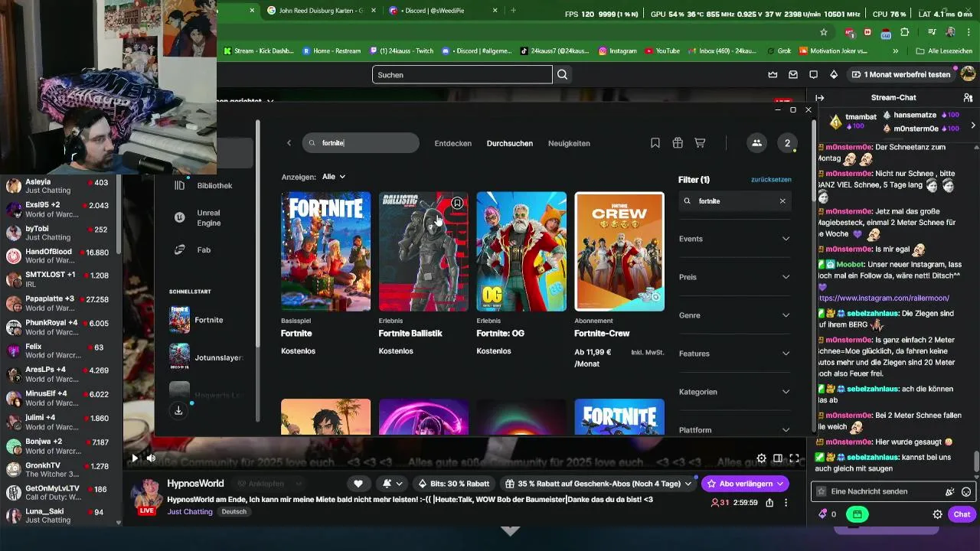The image size is (980, 551).
Task: Bookmark this page with the Chrome star
Action: 824,32
